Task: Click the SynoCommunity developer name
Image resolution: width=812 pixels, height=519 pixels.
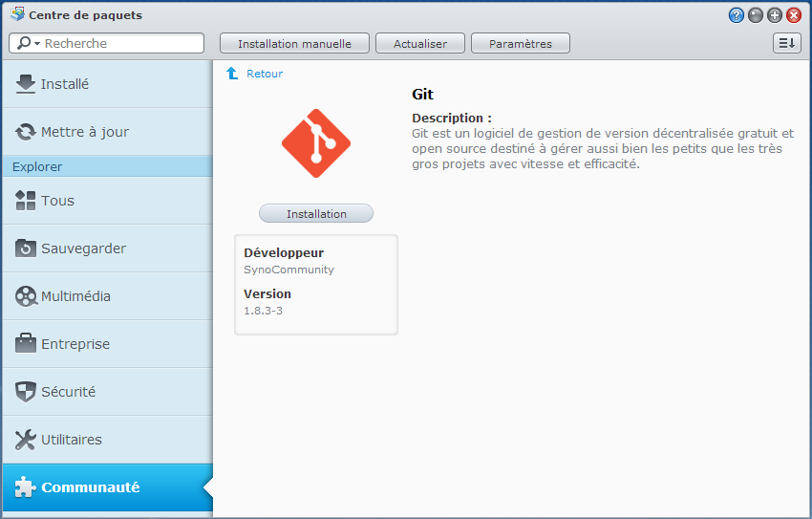Action: [x=288, y=270]
